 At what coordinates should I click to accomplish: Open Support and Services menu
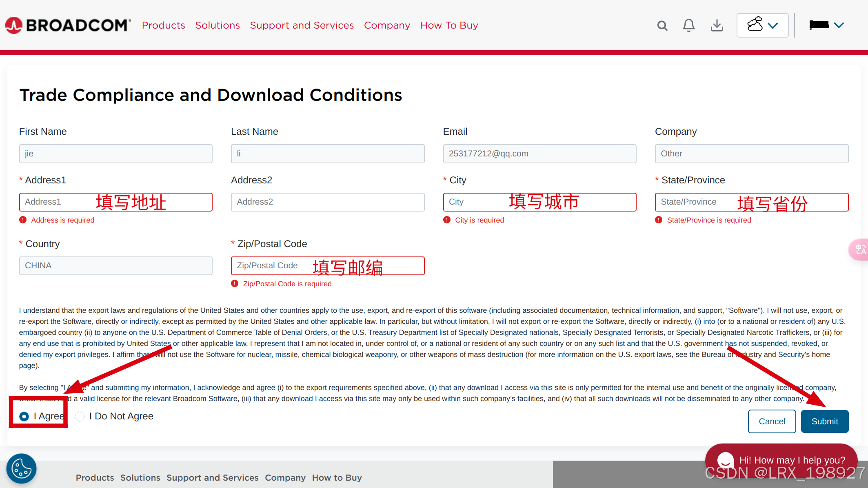tap(302, 25)
